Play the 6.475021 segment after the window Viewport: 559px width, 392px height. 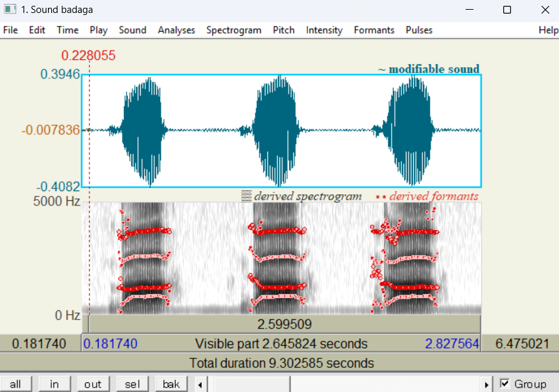point(521,343)
